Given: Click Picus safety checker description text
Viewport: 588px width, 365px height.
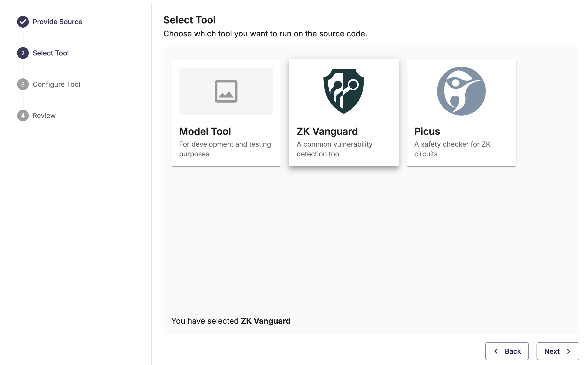Looking at the screenshot, I should (452, 149).
